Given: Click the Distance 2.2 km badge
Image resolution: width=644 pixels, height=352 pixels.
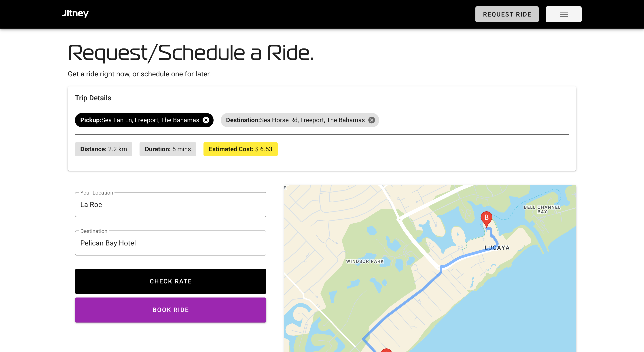Looking at the screenshot, I should tap(104, 149).
